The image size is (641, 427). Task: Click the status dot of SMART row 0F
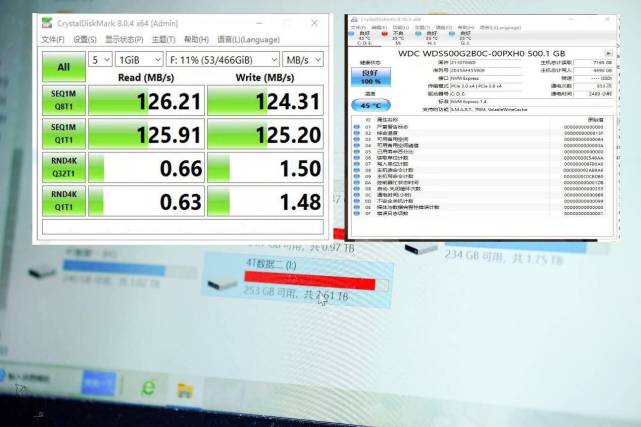(357, 213)
